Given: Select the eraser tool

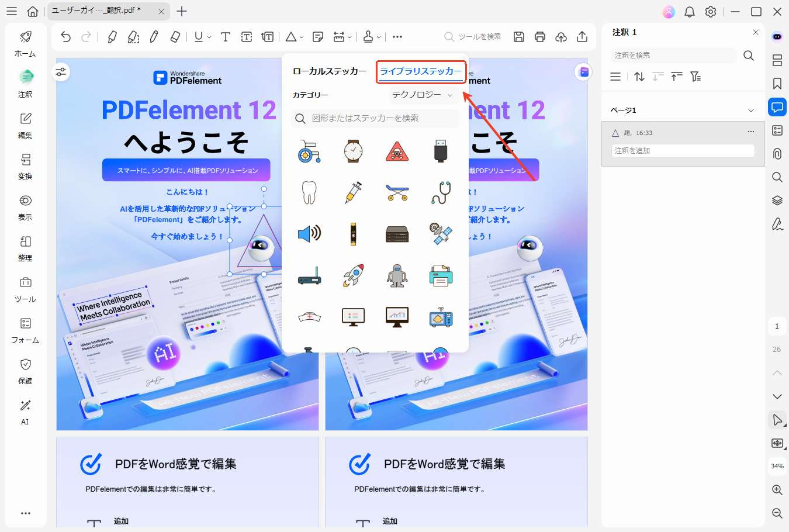Looking at the screenshot, I should 175,36.
